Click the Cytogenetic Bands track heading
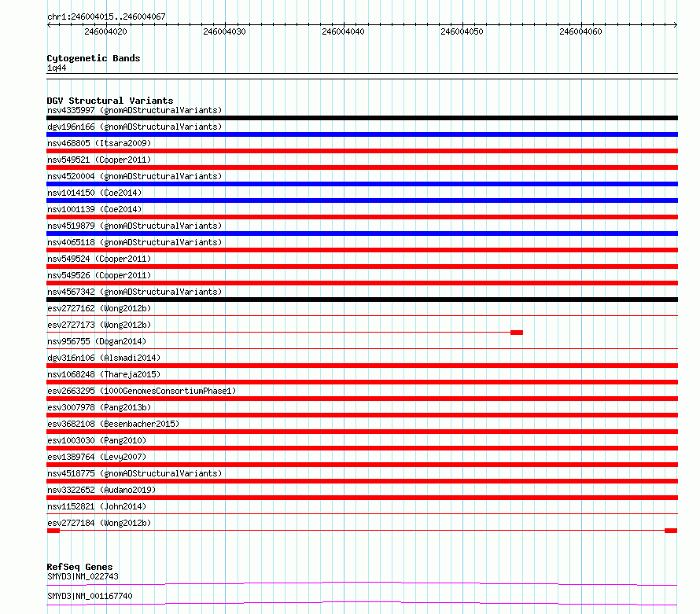 coord(94,58)
